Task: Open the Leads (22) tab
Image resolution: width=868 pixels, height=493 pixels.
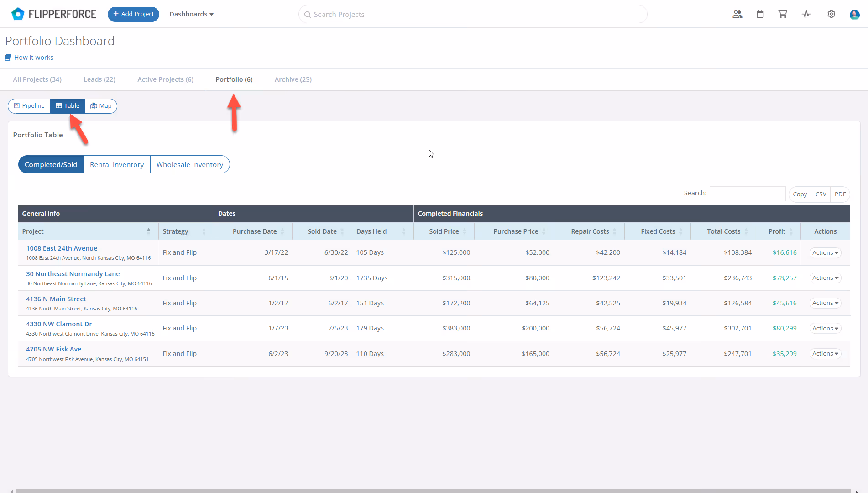Action: coord(99,79)
